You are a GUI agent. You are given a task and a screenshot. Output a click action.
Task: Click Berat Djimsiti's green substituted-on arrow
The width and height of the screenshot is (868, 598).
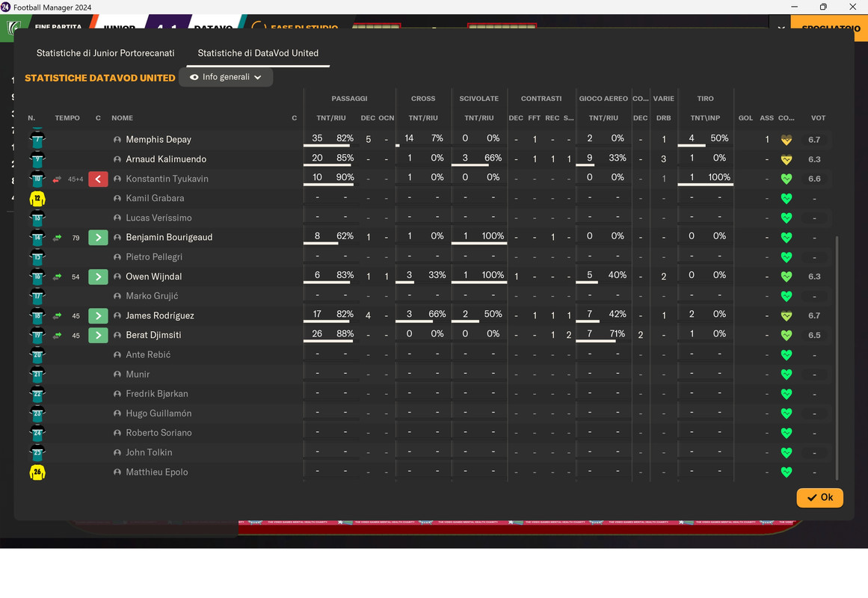[x=98, y=335]
